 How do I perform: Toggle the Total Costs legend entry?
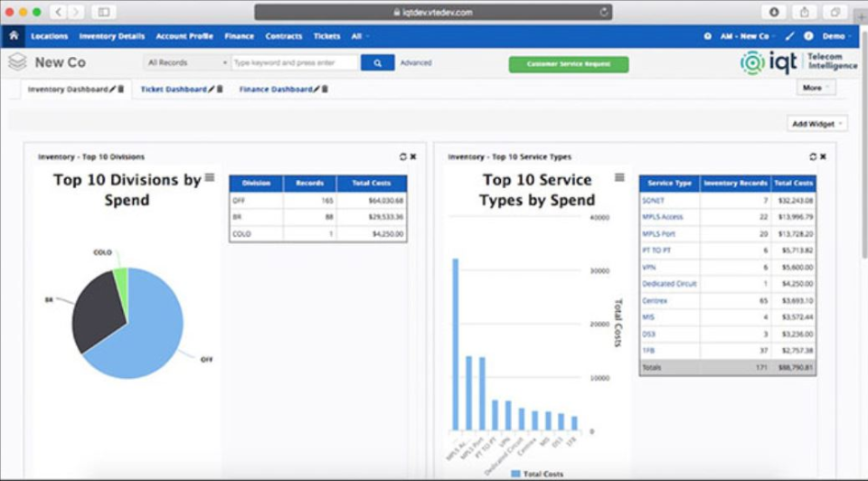point(537,474)
